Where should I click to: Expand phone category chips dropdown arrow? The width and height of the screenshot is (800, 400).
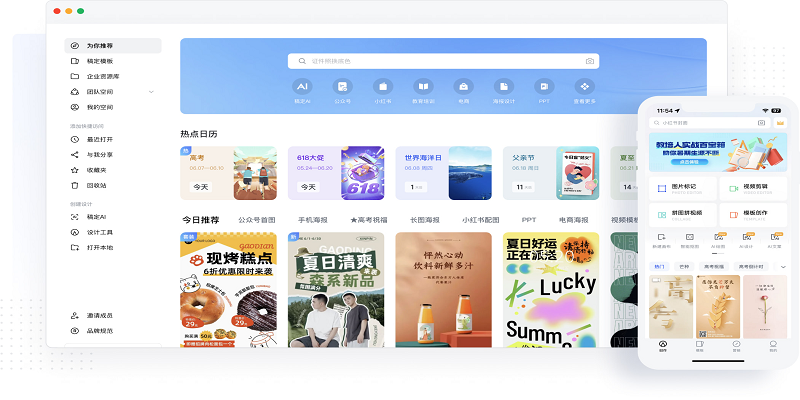pos(783,267)
